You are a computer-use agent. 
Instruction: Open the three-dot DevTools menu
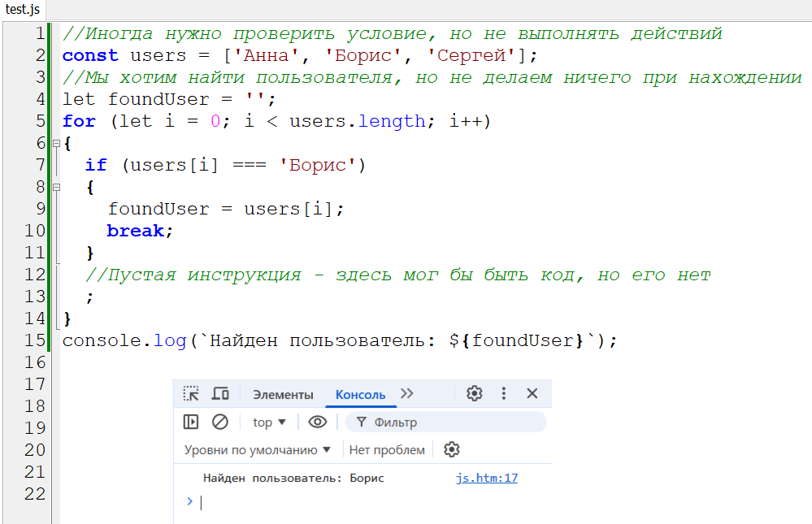pos(503,393)
